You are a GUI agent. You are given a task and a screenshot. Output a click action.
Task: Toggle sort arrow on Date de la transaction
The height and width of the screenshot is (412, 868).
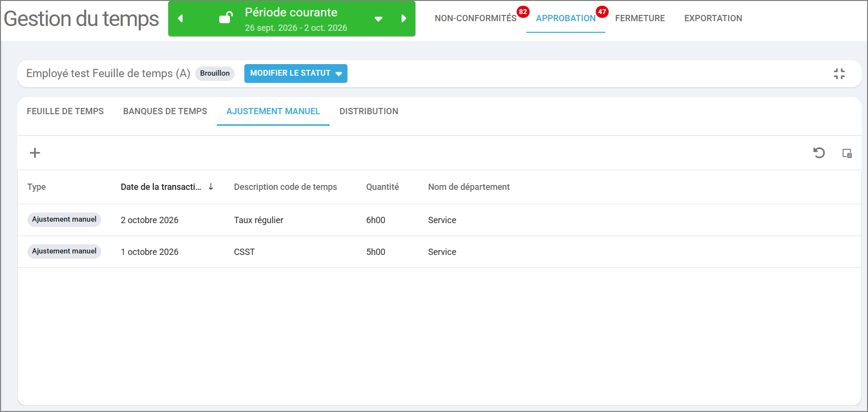[x=211, y=186]
